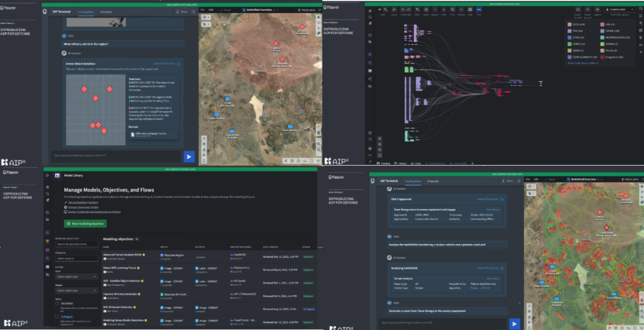Open the Custom color dropdown
Image resolution: width=644 pixels, height=330 pixels.
pyautogui.click(x=621, y=10)
